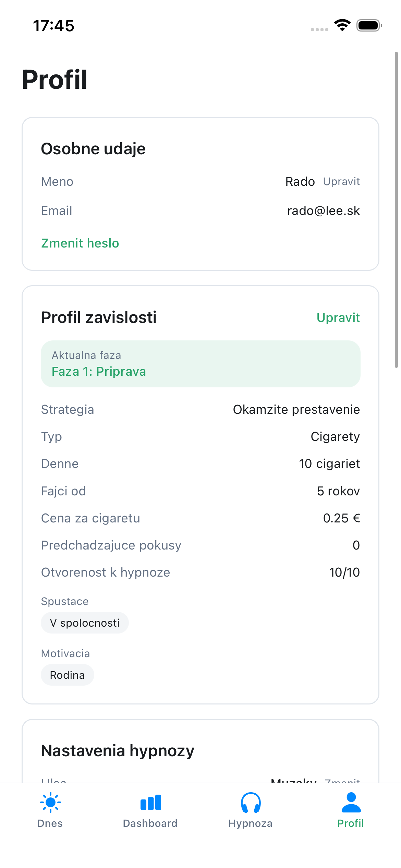This screenshot has height=868, width=401.
Task: Open the Dashboard bar chart icon
Action: pos(150,803)
